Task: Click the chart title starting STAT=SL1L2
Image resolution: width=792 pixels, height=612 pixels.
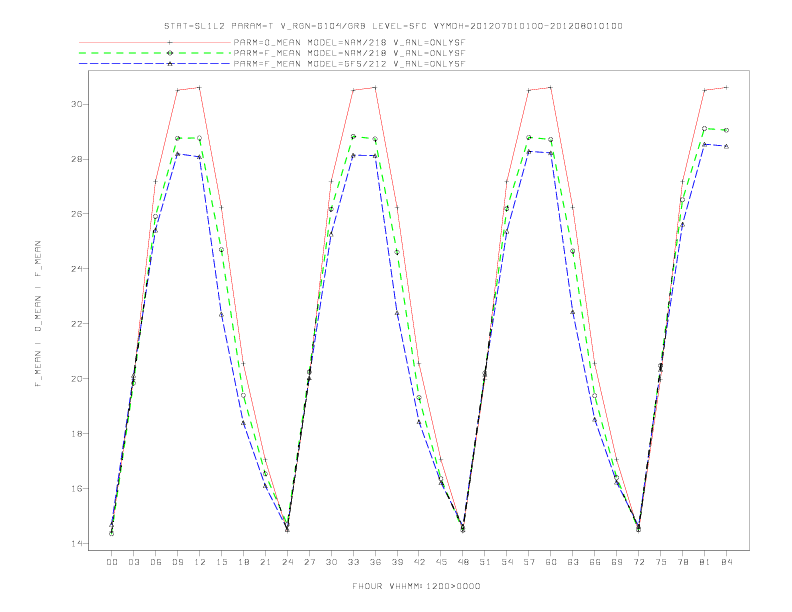Action: click(393, 26)
